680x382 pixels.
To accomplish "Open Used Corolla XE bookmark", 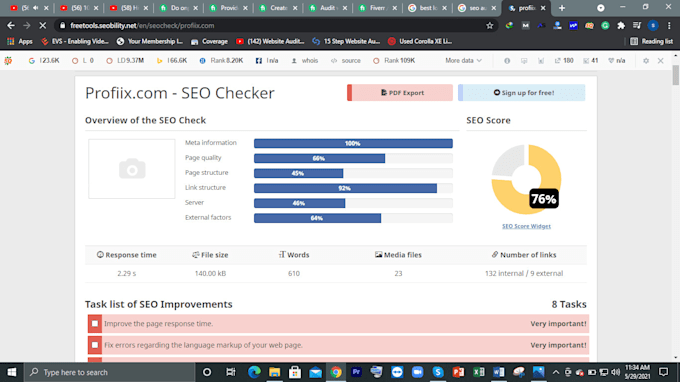I will 420,41.
